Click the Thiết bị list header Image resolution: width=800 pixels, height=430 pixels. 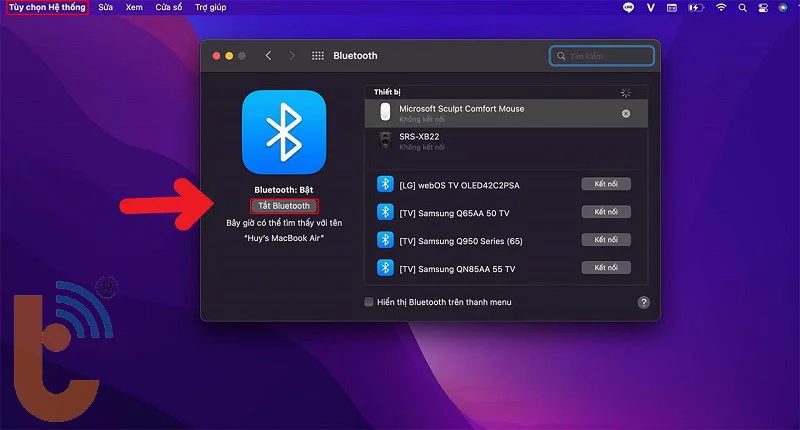pyautogui.click(x=387, y=92)
